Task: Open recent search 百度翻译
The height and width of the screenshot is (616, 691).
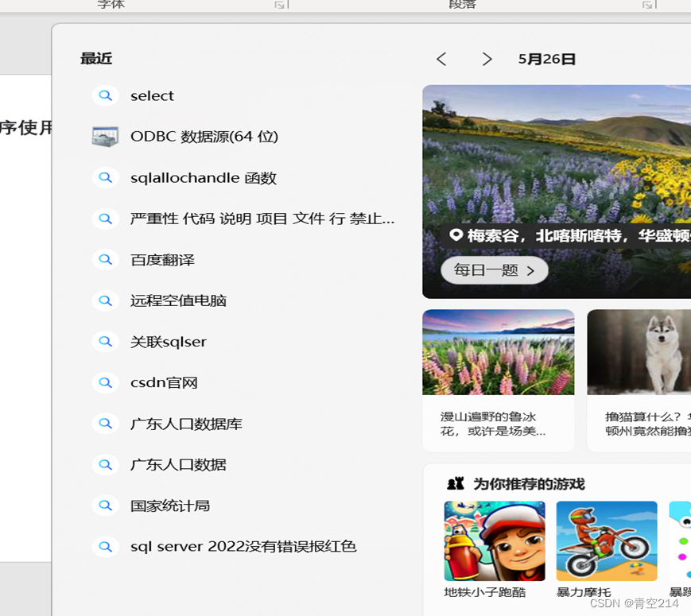Action: click(x=162, y=260)
